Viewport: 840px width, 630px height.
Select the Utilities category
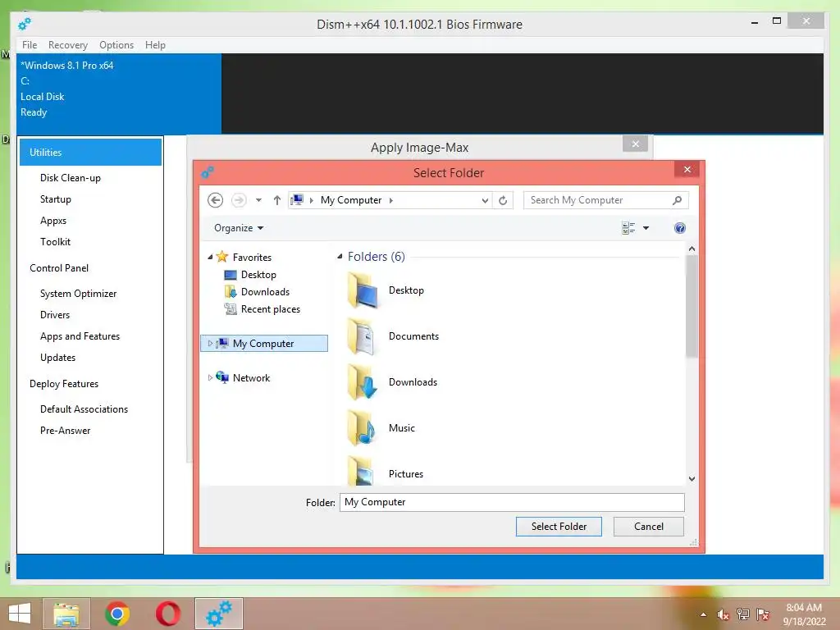pyautogui.click(x=90, y=152)
